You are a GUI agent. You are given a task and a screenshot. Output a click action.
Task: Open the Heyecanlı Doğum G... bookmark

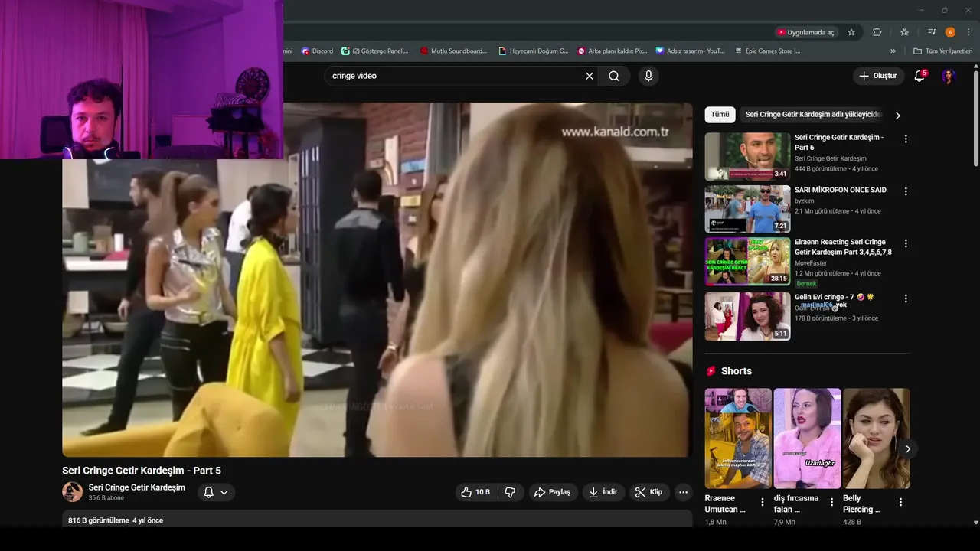(x=533, y=51)
